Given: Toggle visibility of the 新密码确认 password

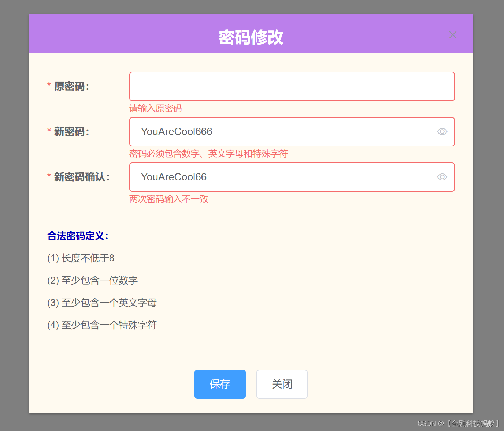Looking at the screenshot, I should (x=442, y=177).
